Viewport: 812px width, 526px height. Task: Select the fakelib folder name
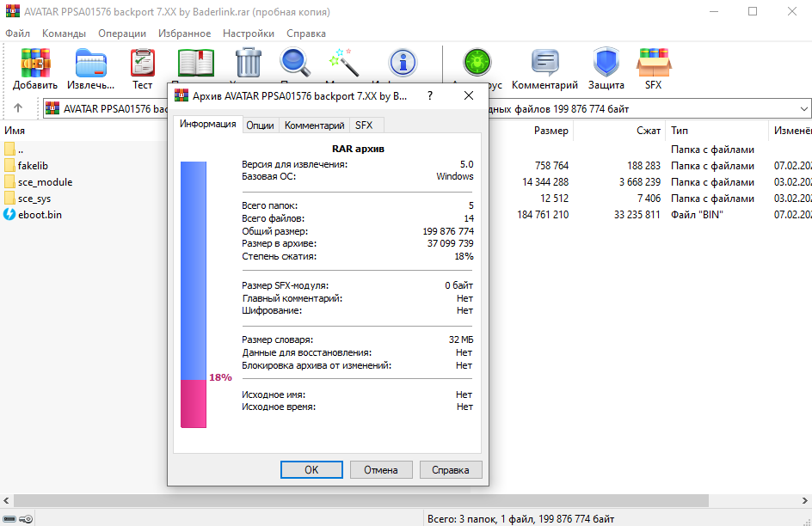(33, 166)
